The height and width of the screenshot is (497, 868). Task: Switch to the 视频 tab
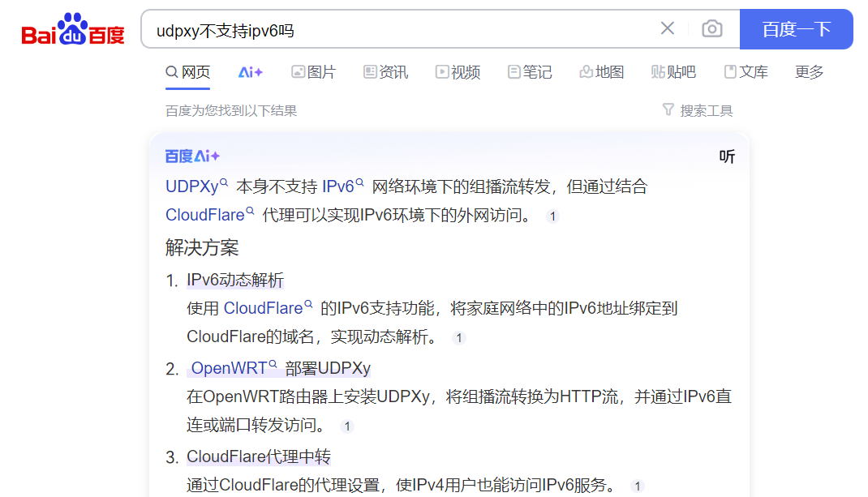458,72
